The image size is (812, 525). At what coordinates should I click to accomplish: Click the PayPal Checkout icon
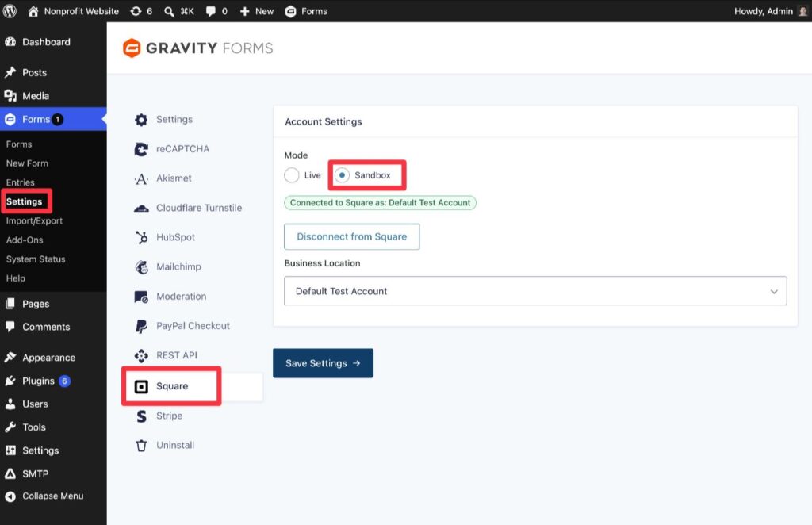(141, 326)
